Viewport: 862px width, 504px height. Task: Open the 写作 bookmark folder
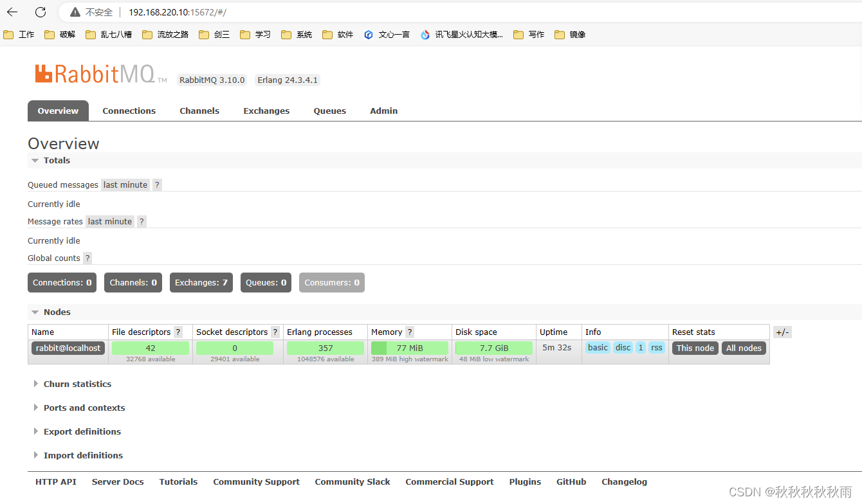(529, 35)
